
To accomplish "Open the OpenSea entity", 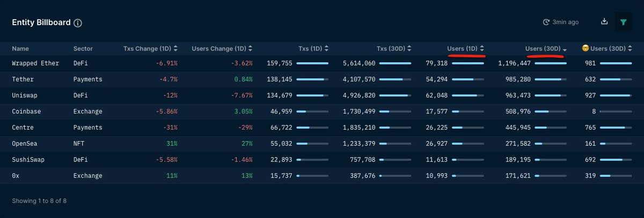I will (25, 144).
